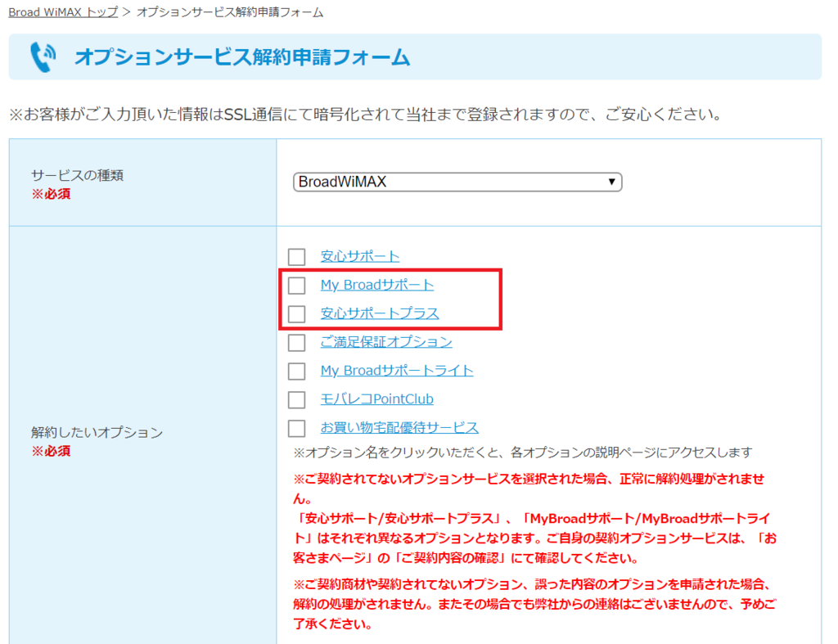This screenshot has height=644, width=838.
Task: Tick the モバレコPointClub checkbox
Action: [x=296, y=400]
